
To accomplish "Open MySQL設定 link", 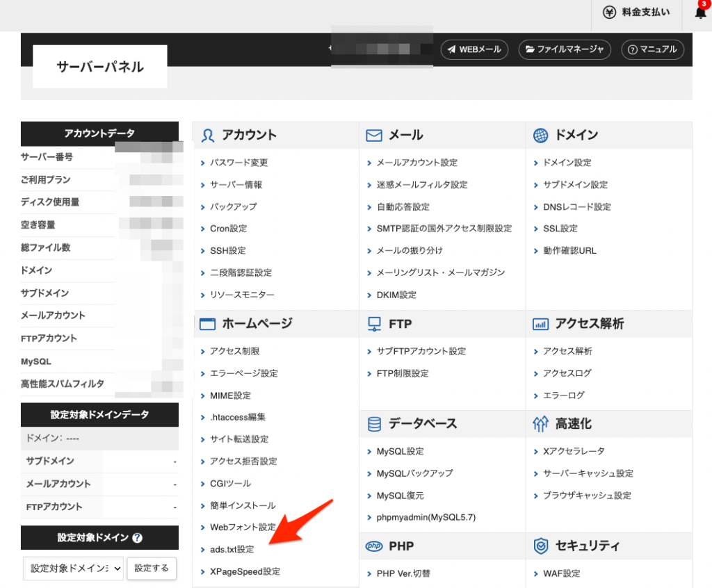I will (x=400, y=452).
